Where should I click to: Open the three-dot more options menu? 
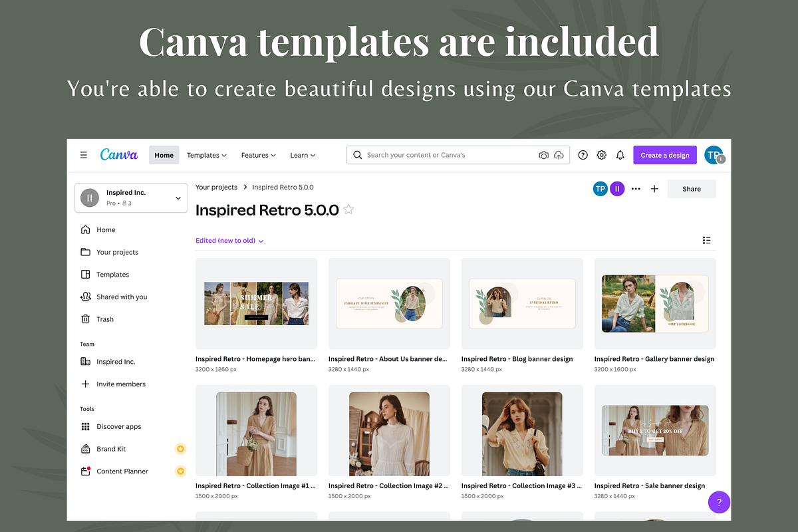(x=636, y=189)
